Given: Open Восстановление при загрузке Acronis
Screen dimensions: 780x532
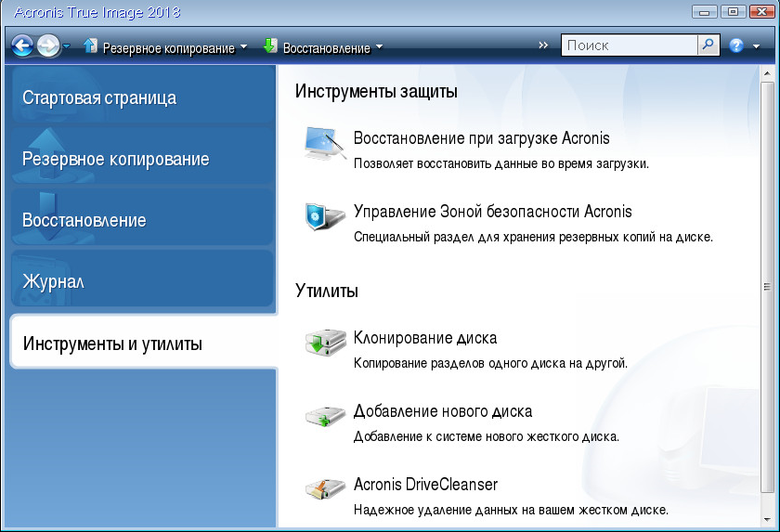Looking at the screenshot, I should [x=482, y=137].
